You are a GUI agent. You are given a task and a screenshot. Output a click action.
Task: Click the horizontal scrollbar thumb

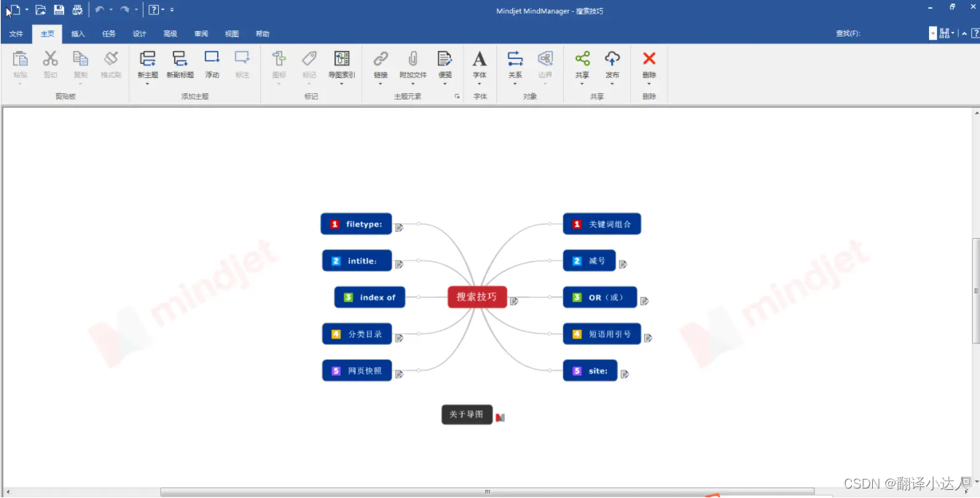(487, 492)
